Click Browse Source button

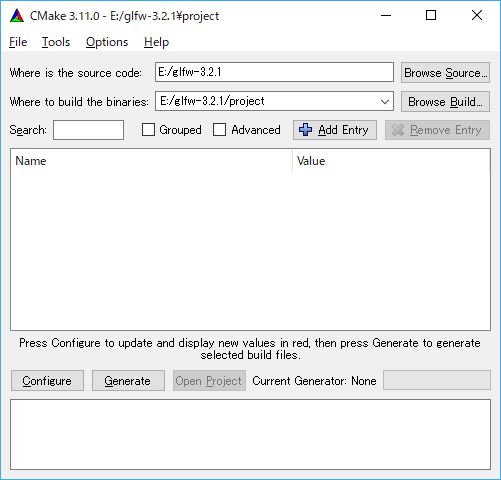pos(445,72)
